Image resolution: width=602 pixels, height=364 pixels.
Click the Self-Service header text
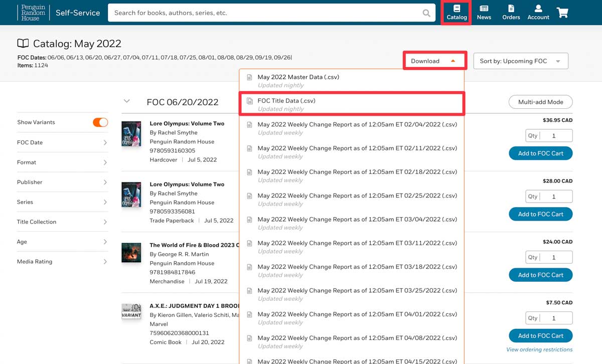[x=78, y=13]
